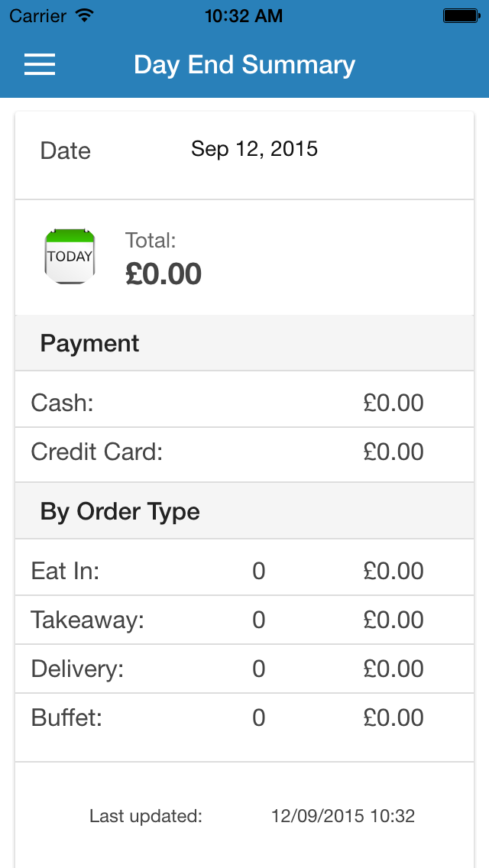The width and height of the screenshot is (489, 868).
Task: Tap the TODAY calendar icon
Action: coord(70,257)
